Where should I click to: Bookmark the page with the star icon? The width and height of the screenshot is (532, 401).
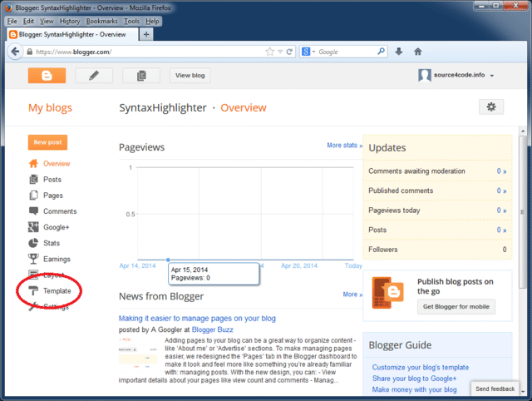pyautogui.click(x=269, y=52)
